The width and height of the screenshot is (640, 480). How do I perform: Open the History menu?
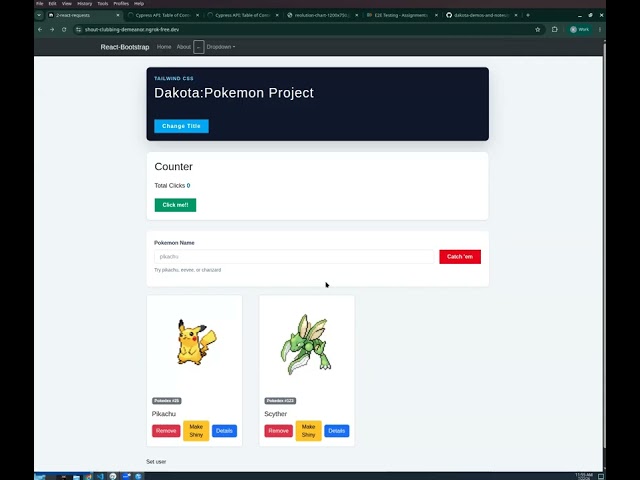pyautogui.click(x=84, y=3)
